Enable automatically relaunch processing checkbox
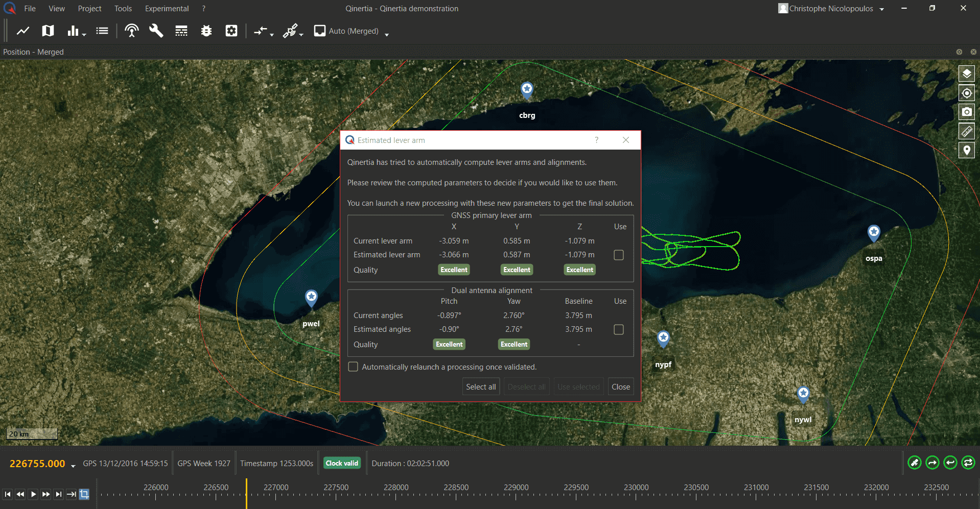The width and height of the screenshot is (980, 509). [353, 367]
